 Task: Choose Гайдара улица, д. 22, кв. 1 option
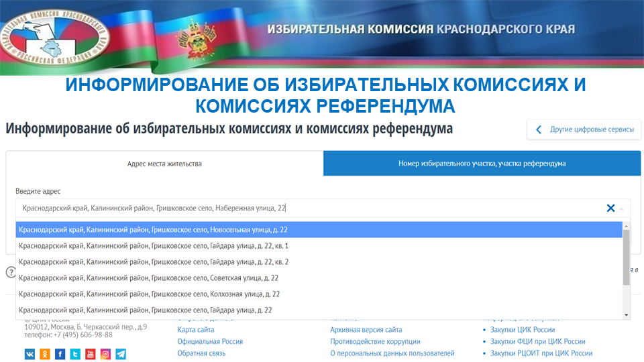153,246
